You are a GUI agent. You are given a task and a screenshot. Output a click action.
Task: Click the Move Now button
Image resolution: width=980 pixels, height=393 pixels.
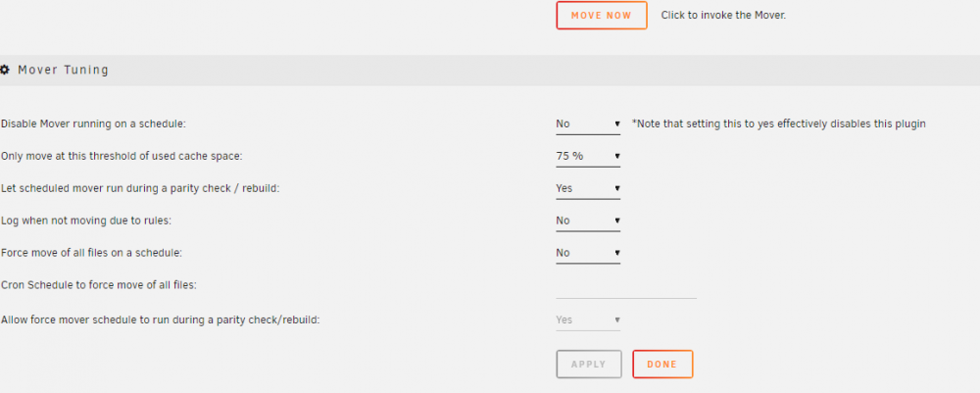point(602,16)
